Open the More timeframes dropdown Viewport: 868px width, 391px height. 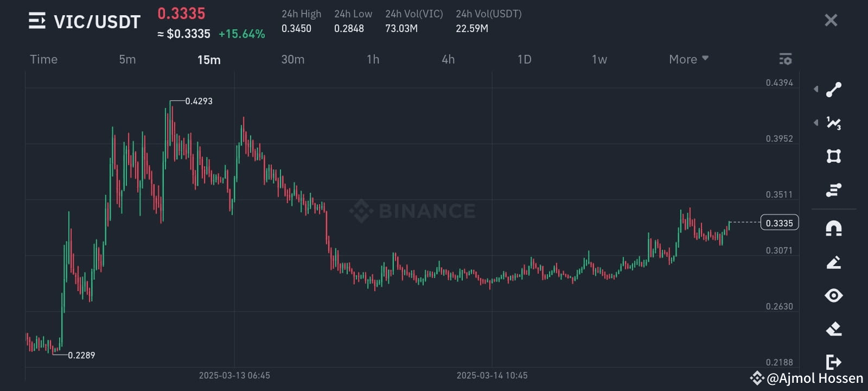688,59
